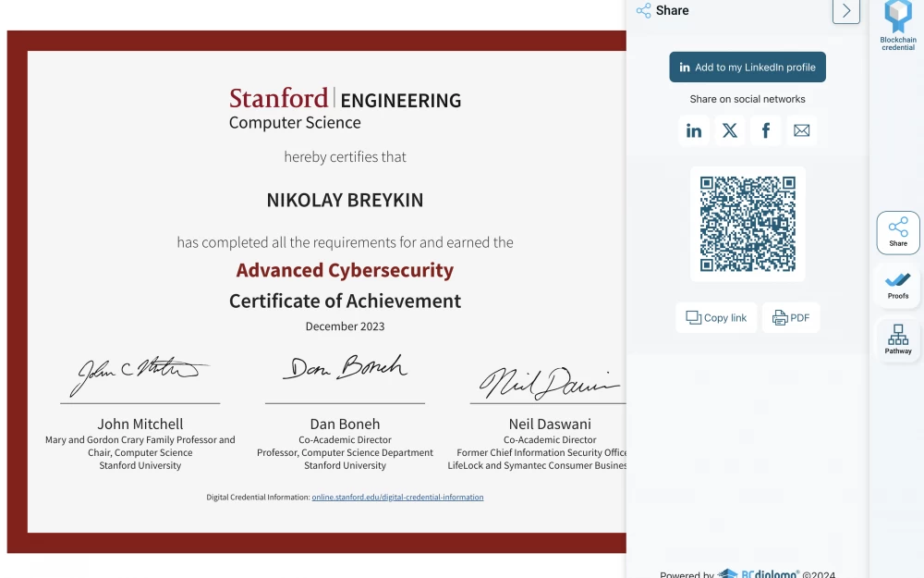This screenshot has height=578, width=924.
Task: Copy the certificate link
Action: point(716,318)
